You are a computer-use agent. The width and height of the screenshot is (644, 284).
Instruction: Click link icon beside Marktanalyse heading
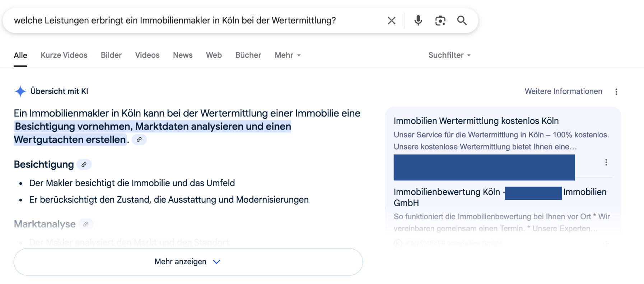[x=86, y=224]
